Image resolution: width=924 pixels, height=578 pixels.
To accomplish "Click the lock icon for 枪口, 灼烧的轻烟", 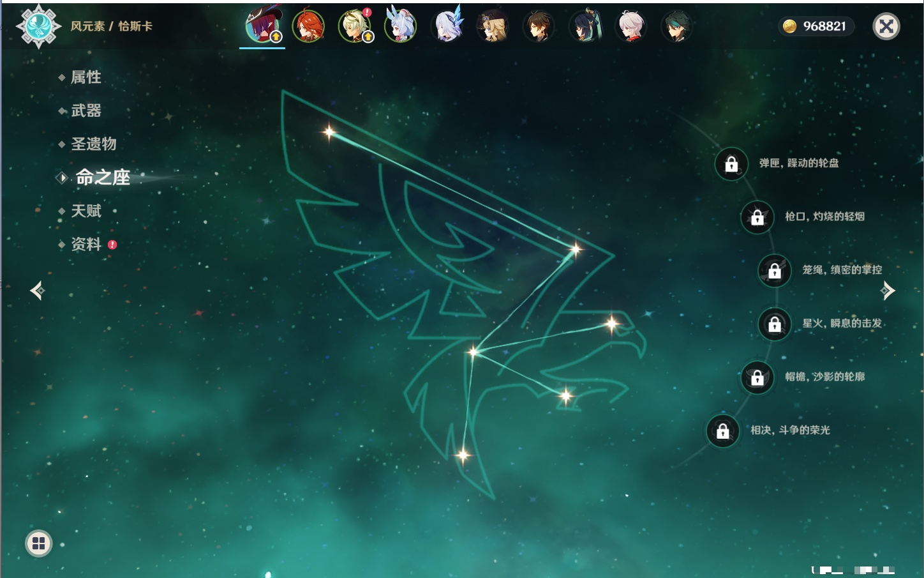I will pyautogui.click(x=757, y=217).
